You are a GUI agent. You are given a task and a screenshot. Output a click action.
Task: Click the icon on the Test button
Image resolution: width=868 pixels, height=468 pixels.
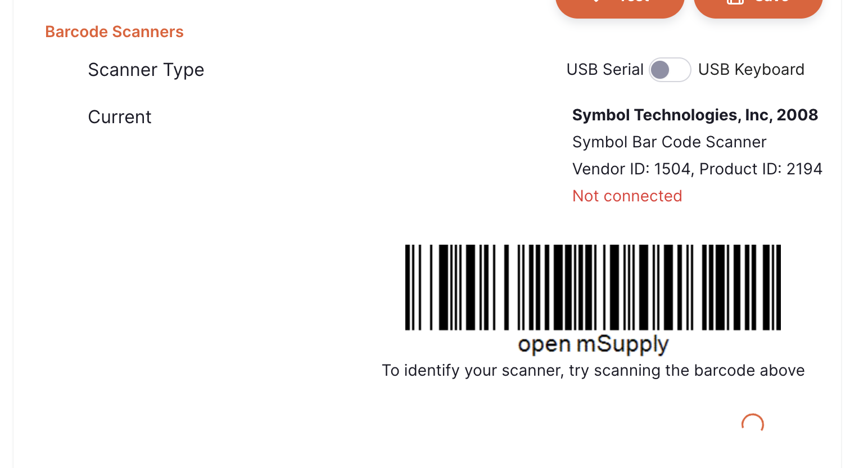(x=596, y=2)
